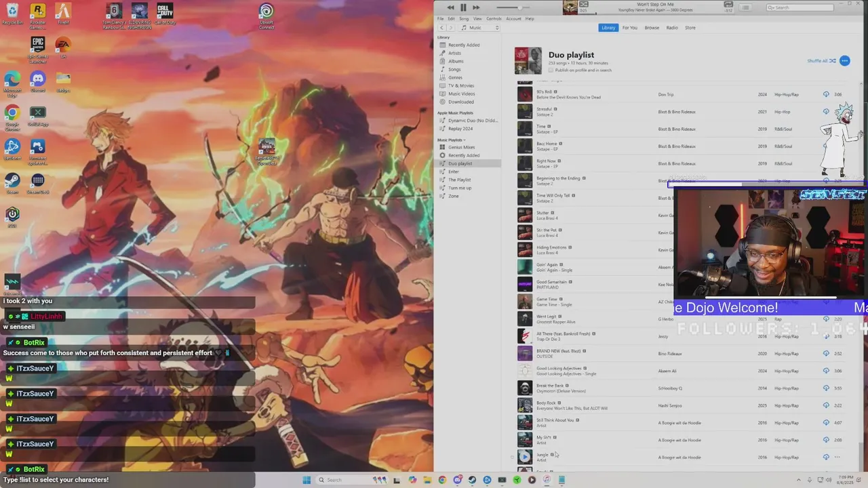The height and width of the screenshot is (488, 868).
Task: Click now-playing album artwork thumbnail
Action: (570, 7)
